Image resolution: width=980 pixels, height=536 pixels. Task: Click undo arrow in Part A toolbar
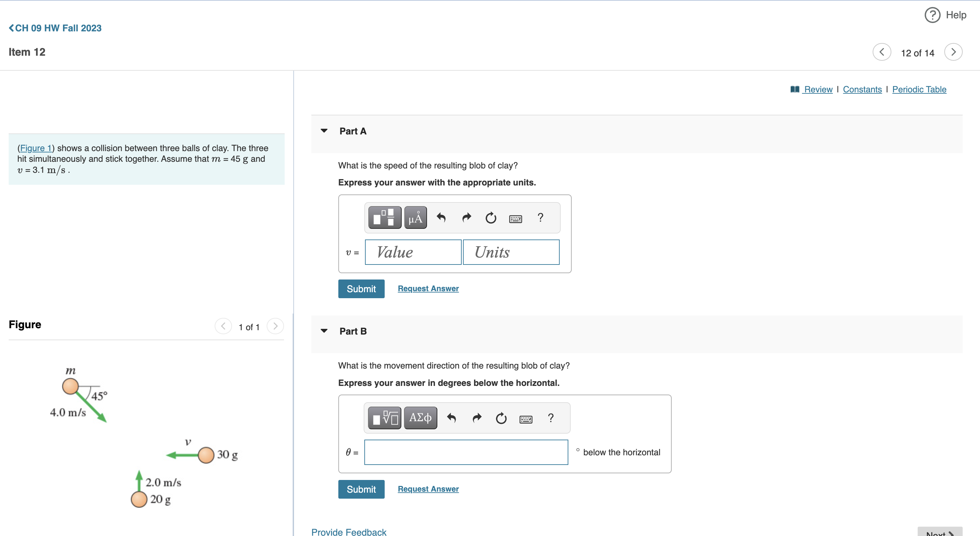(x=441, y=218)
